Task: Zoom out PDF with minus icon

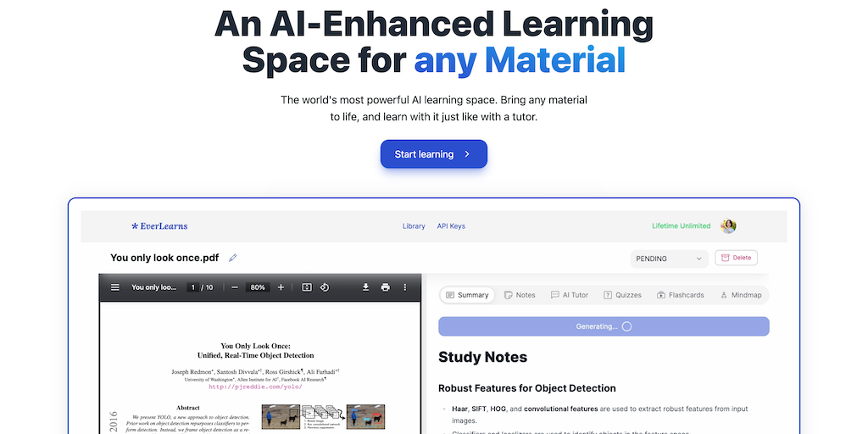Action: click(x=235, y=287)
